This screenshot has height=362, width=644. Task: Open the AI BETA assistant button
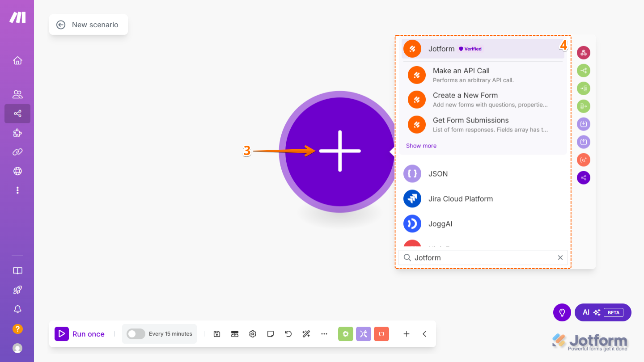tap(603, 312)
